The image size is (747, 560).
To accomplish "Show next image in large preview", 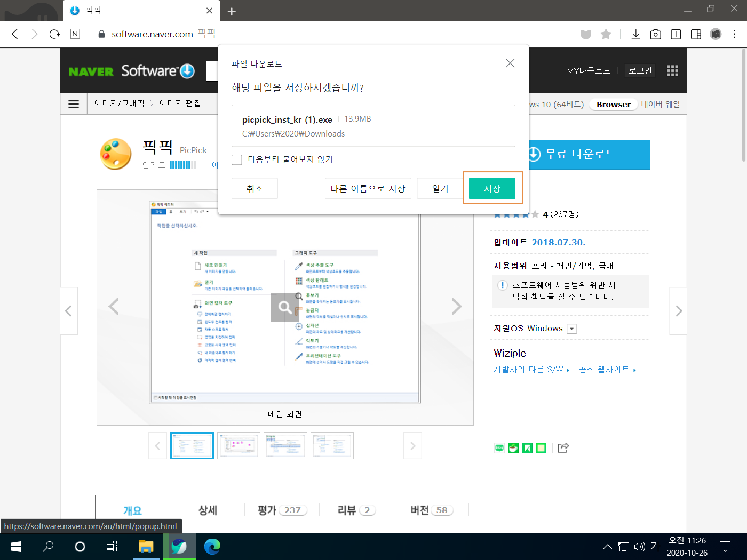I will tap(457, 307).
